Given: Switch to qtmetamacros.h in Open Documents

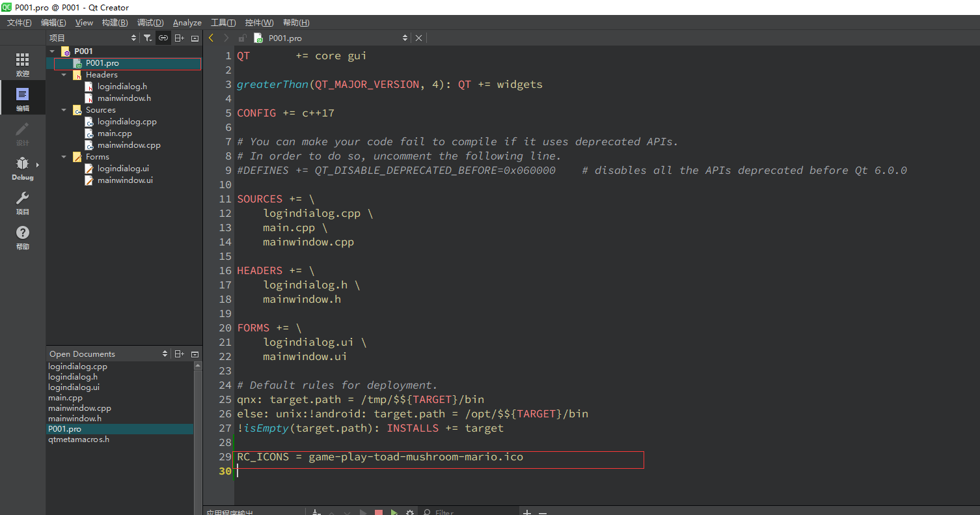Looking at the screenshot, I should (x=79, y=439).
